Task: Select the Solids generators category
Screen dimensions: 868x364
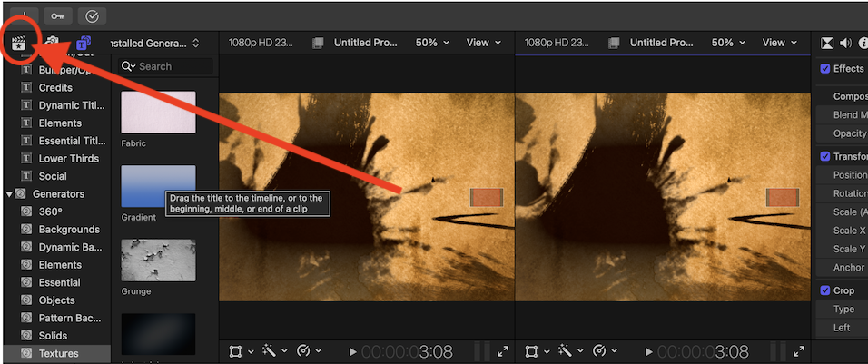Action: [57, 335]
